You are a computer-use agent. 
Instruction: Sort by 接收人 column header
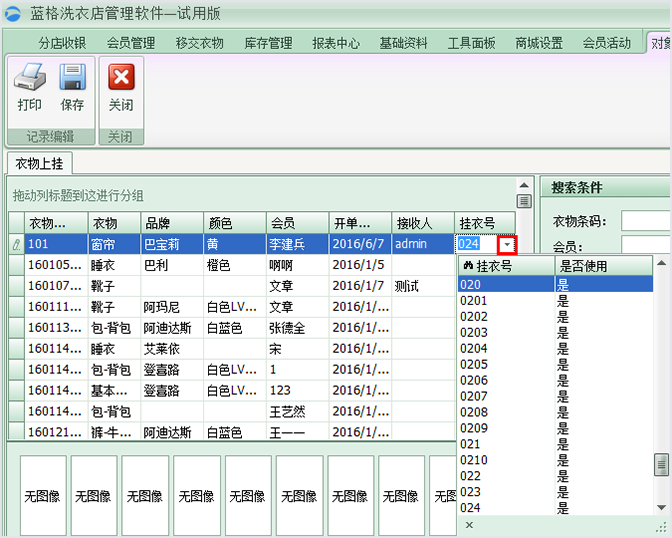pyautogui.click(x=423, y=223)
